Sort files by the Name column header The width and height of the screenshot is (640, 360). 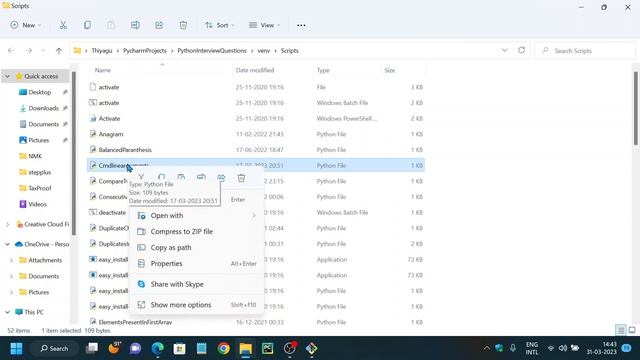point(103,70)
